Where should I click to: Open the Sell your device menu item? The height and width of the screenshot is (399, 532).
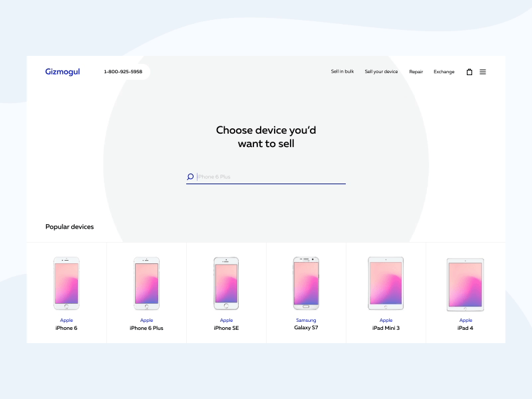tap(380, 71)
